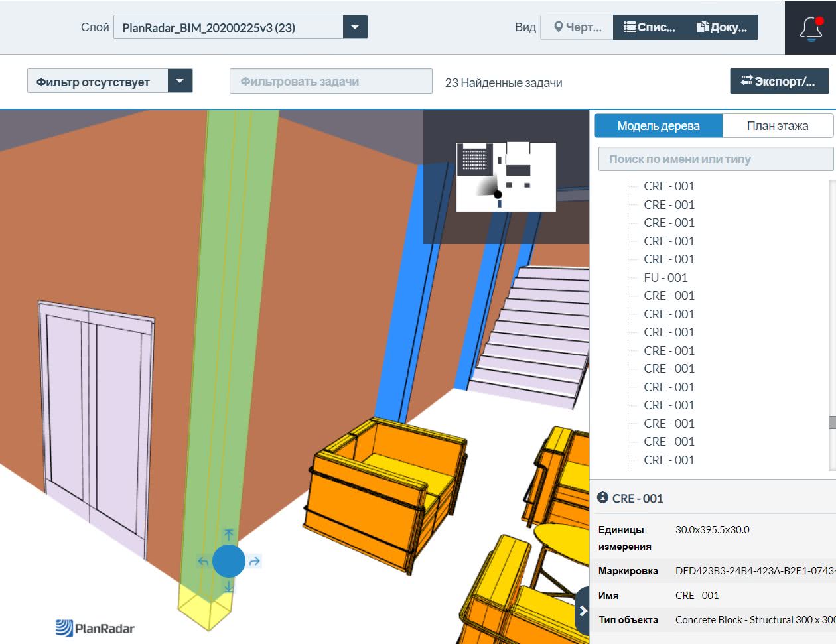Switch view to Черт... (drawing) mode
The width and height of the screenshot is (836, 644).
coord(577,27)
